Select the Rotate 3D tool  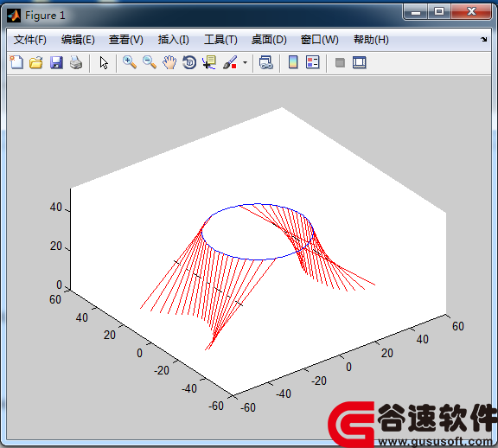189,62
